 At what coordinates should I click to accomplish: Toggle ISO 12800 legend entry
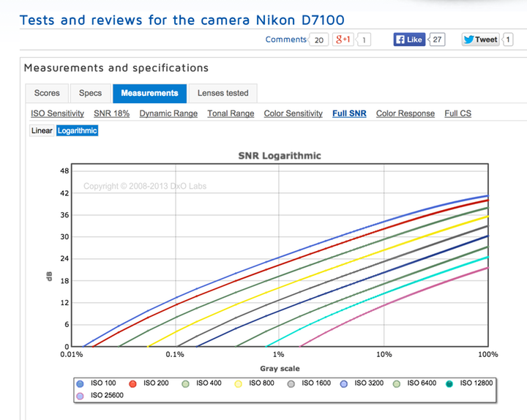[x=467, y=383]
